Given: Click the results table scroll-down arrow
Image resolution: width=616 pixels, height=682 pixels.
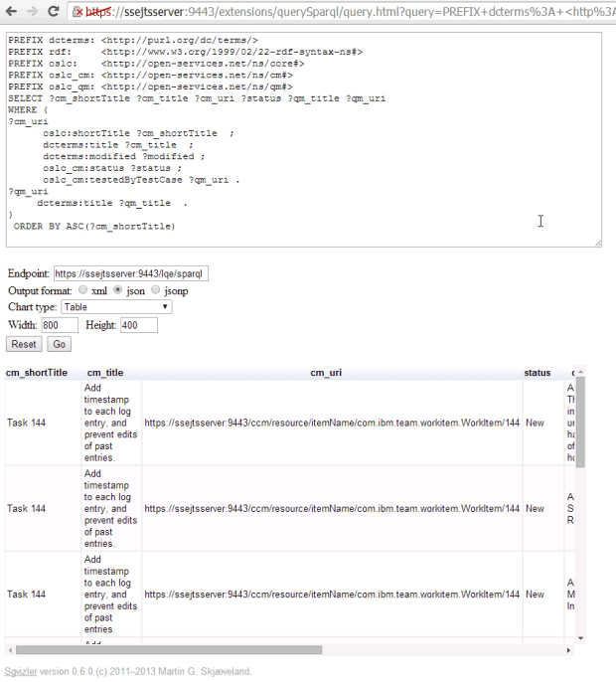Looking at the screenshot, I should click(x=580, y=637).
